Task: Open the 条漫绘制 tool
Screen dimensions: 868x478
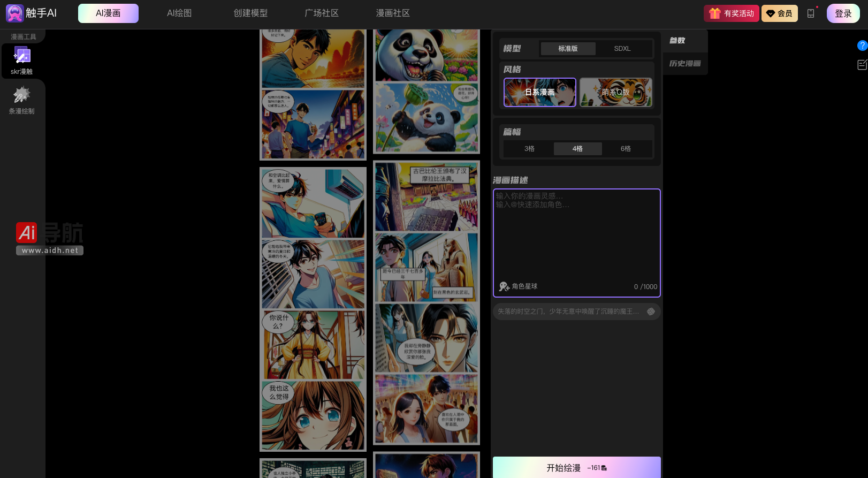Action: [x=22, y=101]
